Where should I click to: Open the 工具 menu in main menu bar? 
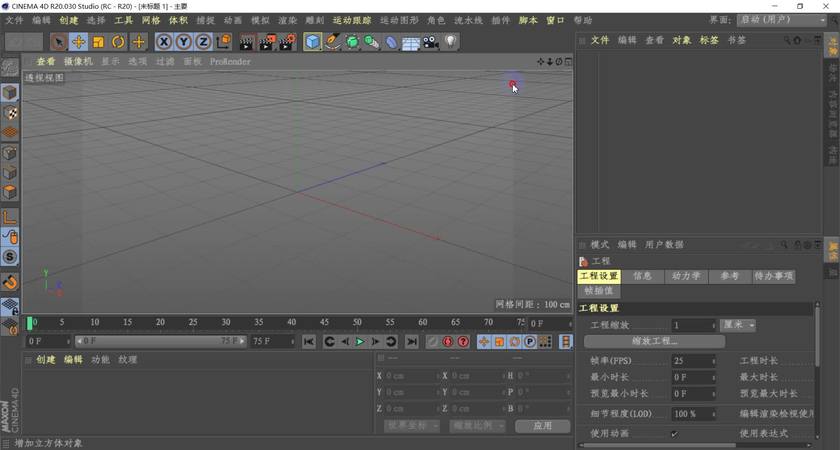pos(124,20)
